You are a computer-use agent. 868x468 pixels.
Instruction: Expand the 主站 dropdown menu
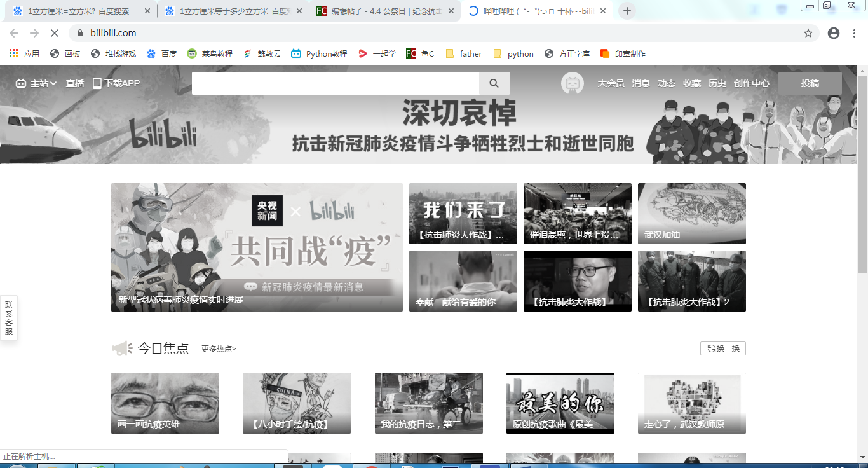coord(36,83)
